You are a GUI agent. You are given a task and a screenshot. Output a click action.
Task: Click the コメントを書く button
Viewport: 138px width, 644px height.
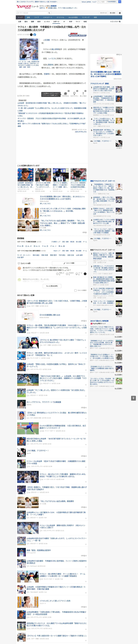69,263
